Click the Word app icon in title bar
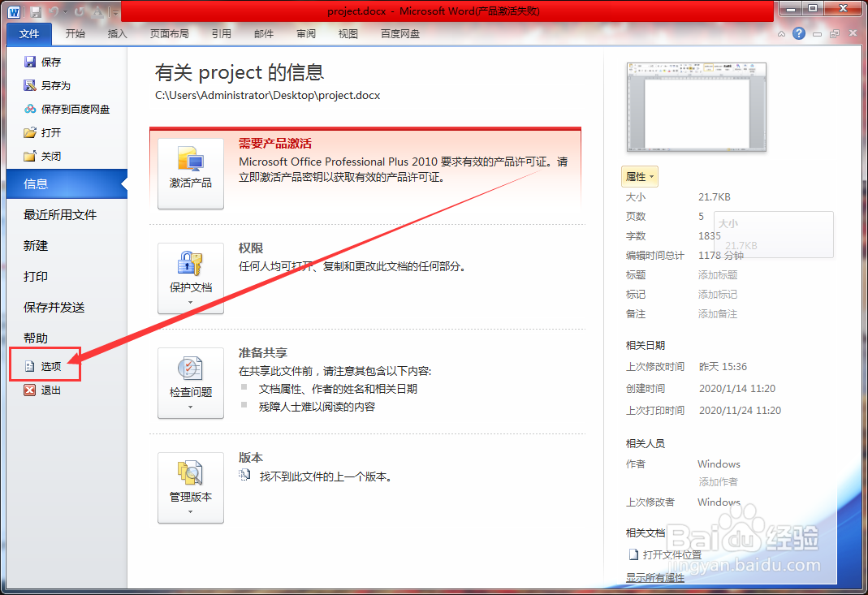 (x=14, y=11)
